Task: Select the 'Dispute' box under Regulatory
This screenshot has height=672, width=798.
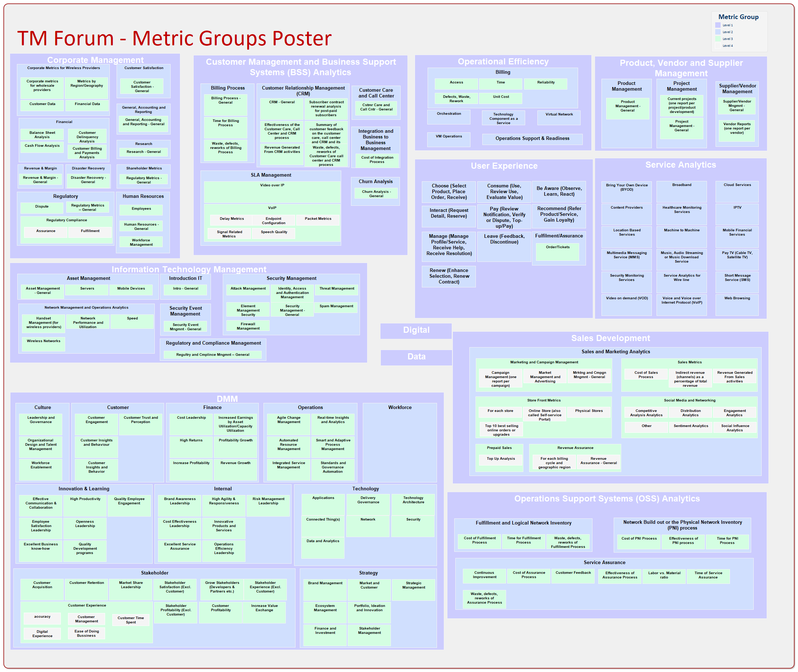Action: [x=42, y=208]
